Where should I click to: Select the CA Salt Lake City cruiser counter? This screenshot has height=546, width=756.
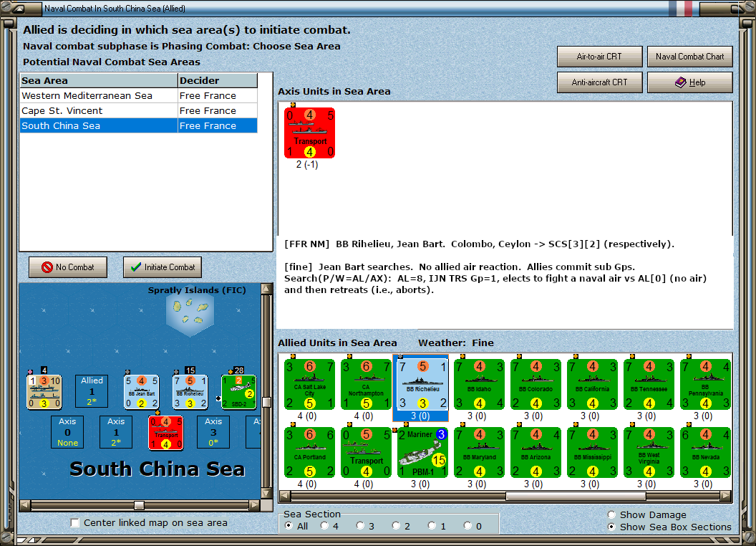pos(309,384)
